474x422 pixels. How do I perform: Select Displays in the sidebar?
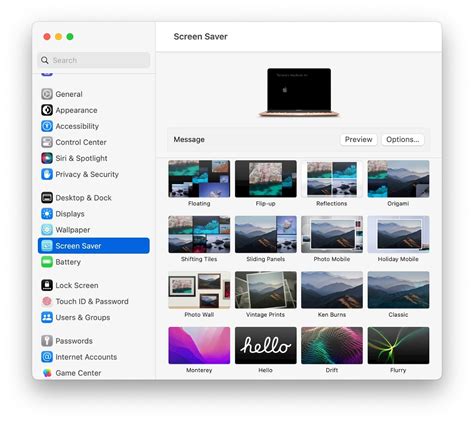point(94,214)
